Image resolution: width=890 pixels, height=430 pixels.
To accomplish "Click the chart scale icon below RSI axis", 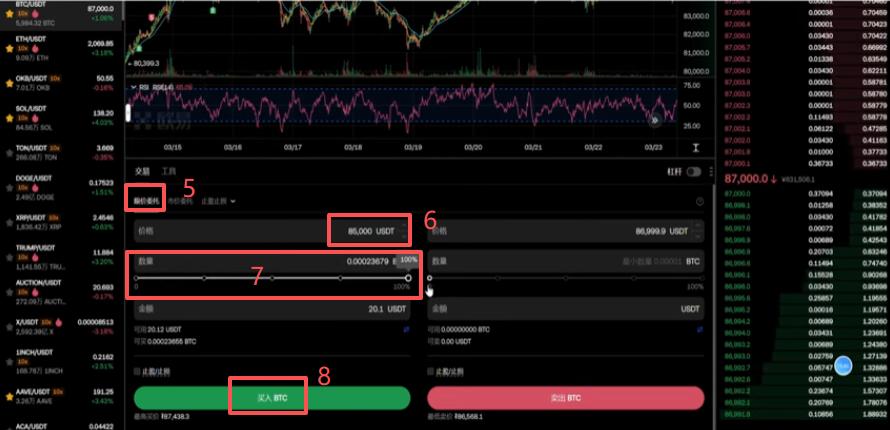I will tap(696, 147).
